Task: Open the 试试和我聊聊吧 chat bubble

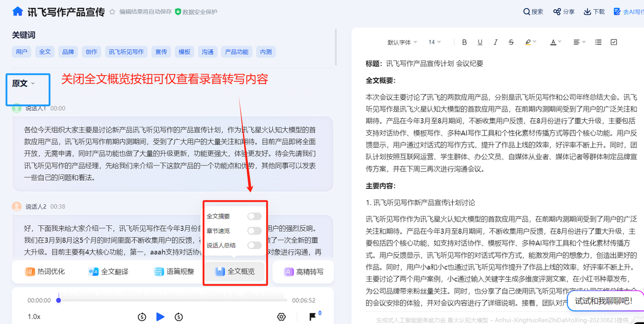Action: tap(605, 301)
